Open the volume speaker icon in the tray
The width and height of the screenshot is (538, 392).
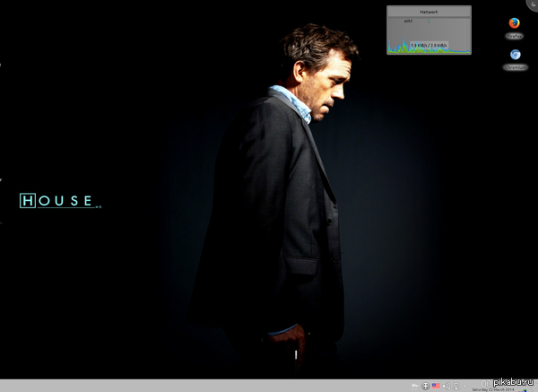(446, 386)
